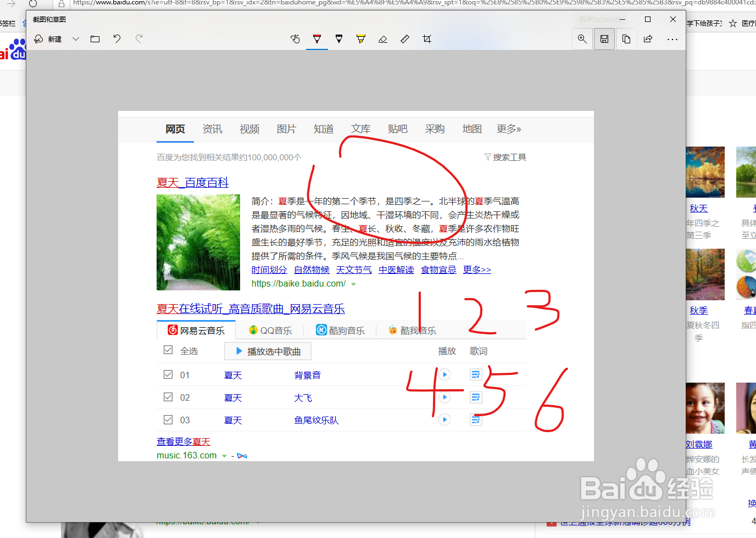Click the browser refresh icon behind the window
Viewport: 756px width, 538px height.
tap(33, 3)
